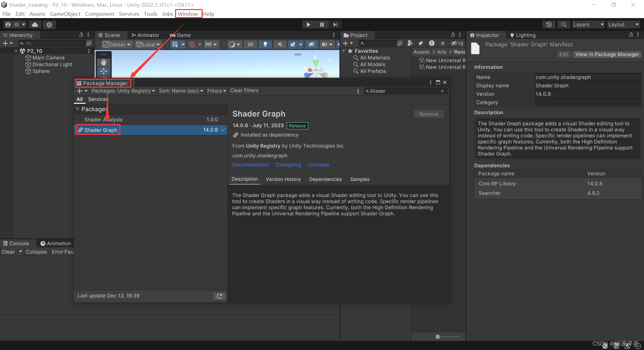Lock the Inspector panel
This screenshot has width=644, height=350.
pos(631,35)
